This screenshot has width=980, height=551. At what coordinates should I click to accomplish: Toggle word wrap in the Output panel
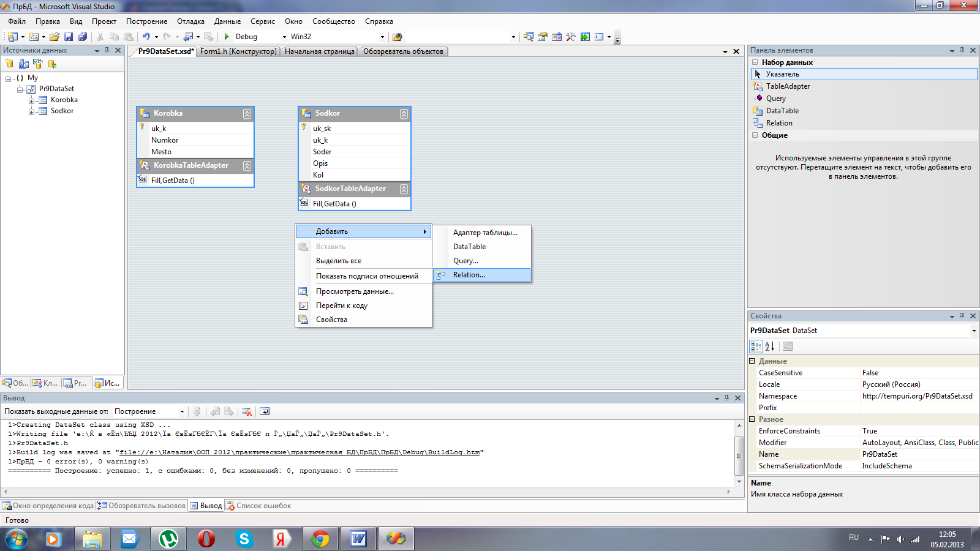(265, 411)
